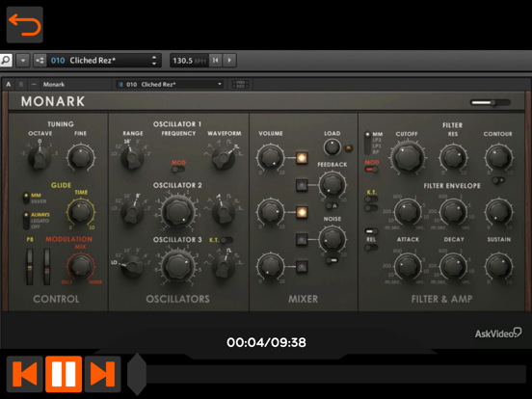Screen dimensions: 532x399
Task: Click the Tuning Octave knob
Action: 40,157
